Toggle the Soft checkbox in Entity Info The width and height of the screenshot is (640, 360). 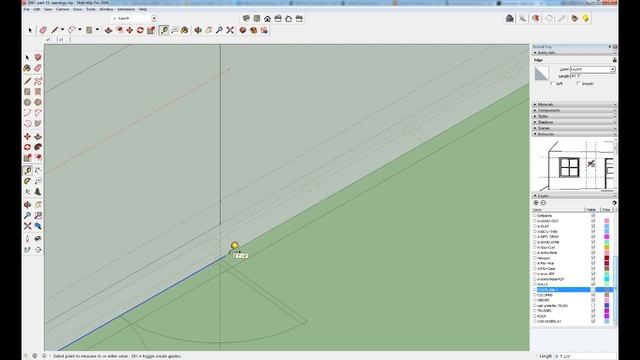tap(553, 83)
